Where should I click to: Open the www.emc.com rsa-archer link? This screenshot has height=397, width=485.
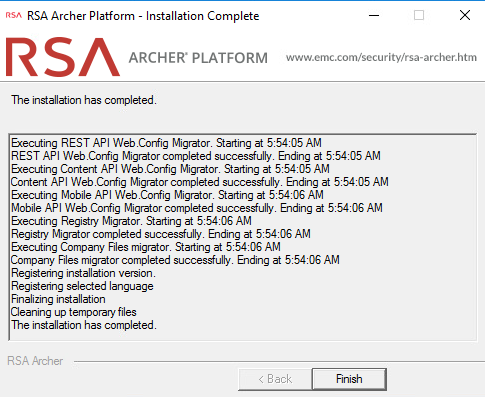point(381,57)
